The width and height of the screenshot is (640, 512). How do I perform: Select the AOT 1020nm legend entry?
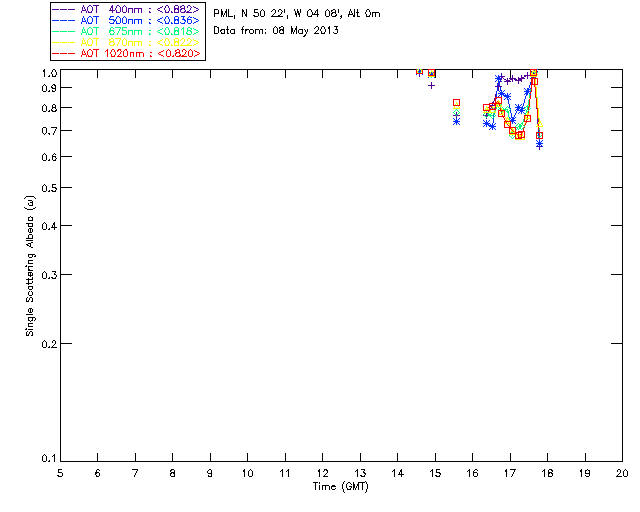[x=126, y=53]
